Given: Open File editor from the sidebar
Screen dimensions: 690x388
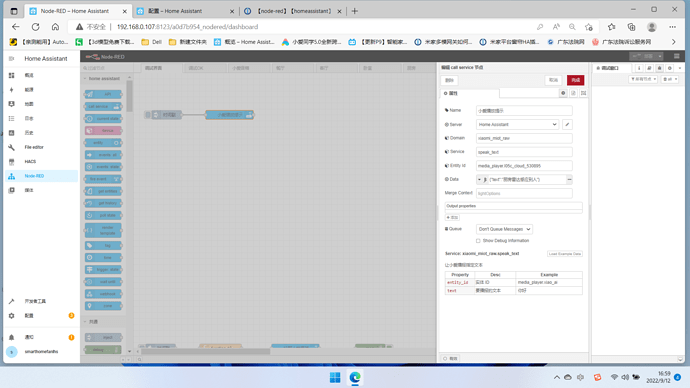Looking at the screenshot, I should coord(34,147).
